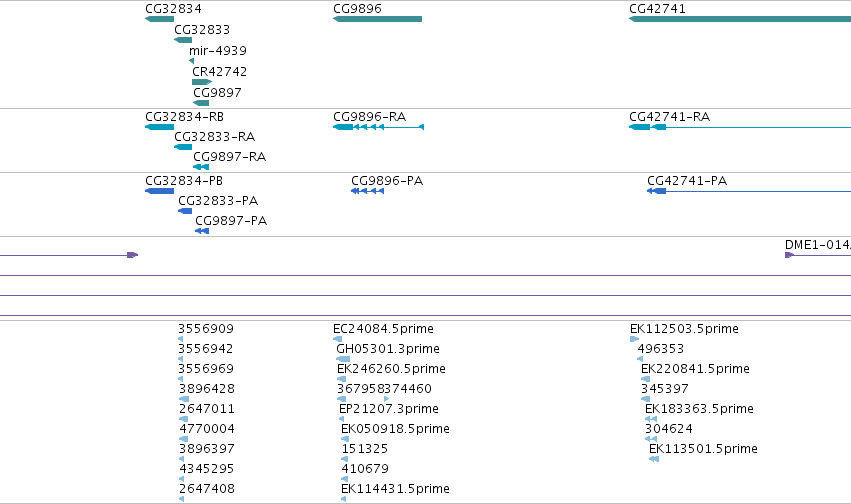Click the CG9896-PA protein exon arrows
The width and height of the screenshot is (851, 504).
[x=367, y=191]
